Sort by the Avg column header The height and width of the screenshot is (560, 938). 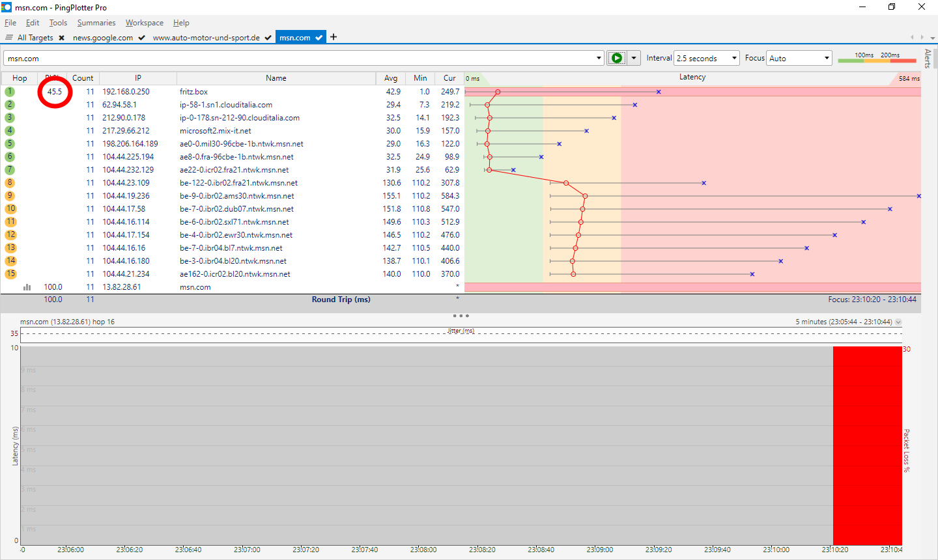click(391, 78)
